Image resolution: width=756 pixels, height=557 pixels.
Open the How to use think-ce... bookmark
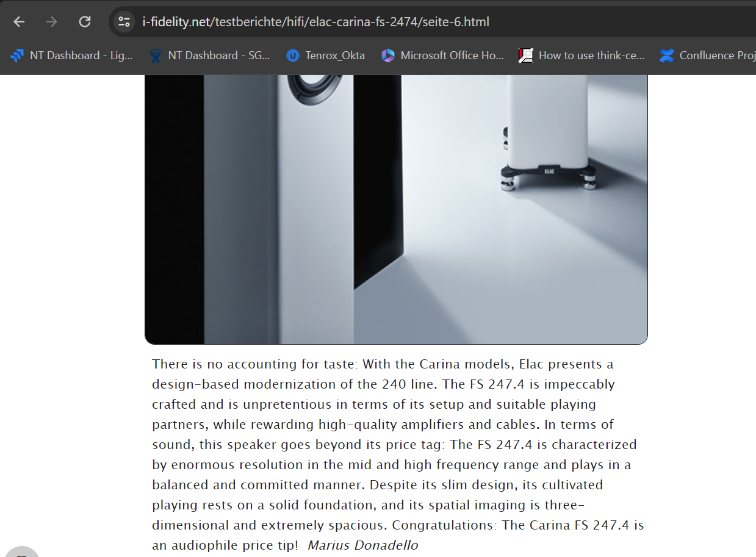(581, 56)
